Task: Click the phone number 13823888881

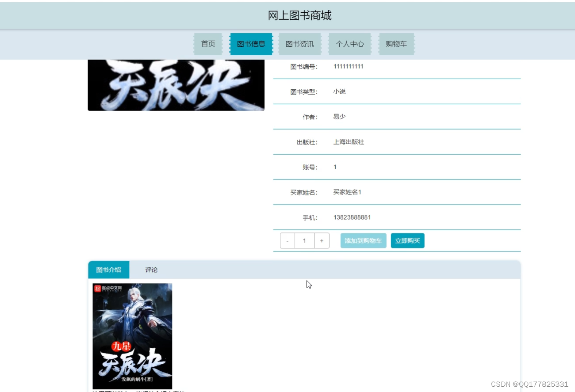Action: 352,217
